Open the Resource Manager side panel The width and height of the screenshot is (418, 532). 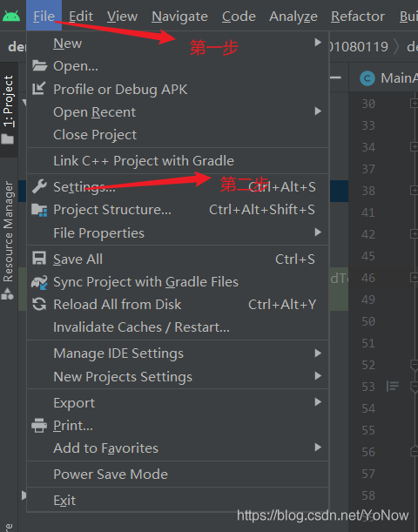8,240
